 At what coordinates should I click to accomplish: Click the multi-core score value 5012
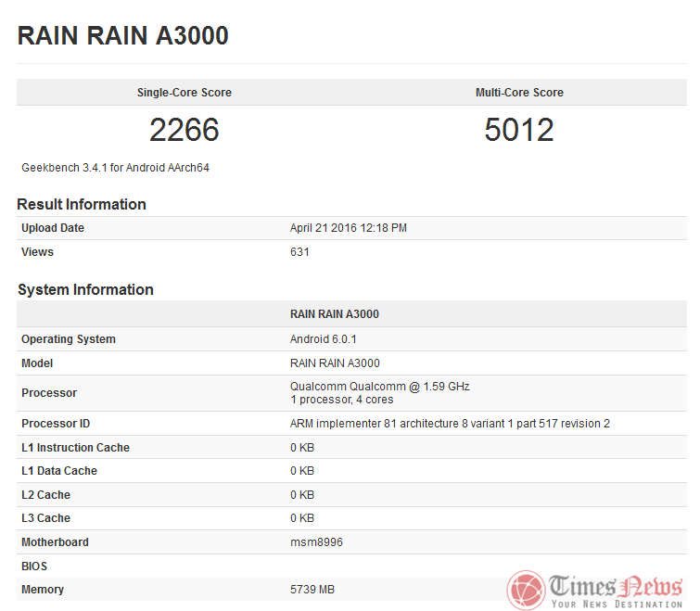[x=519, y=131]
